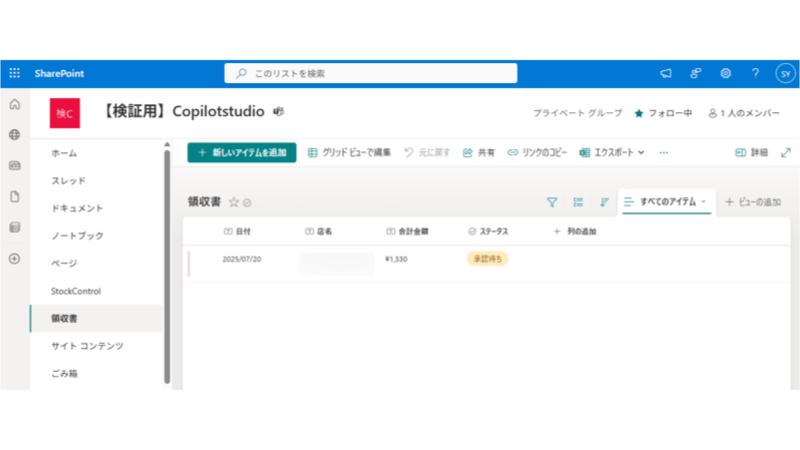Click the create plus circle icon
Viewport: 800px width, 450px height.
[x=15, y=259]
